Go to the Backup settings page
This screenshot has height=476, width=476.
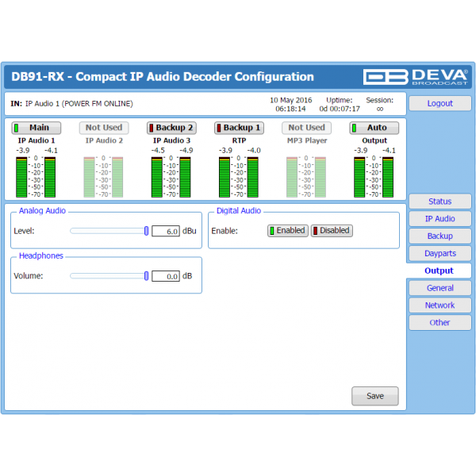[x=440, y=236]
